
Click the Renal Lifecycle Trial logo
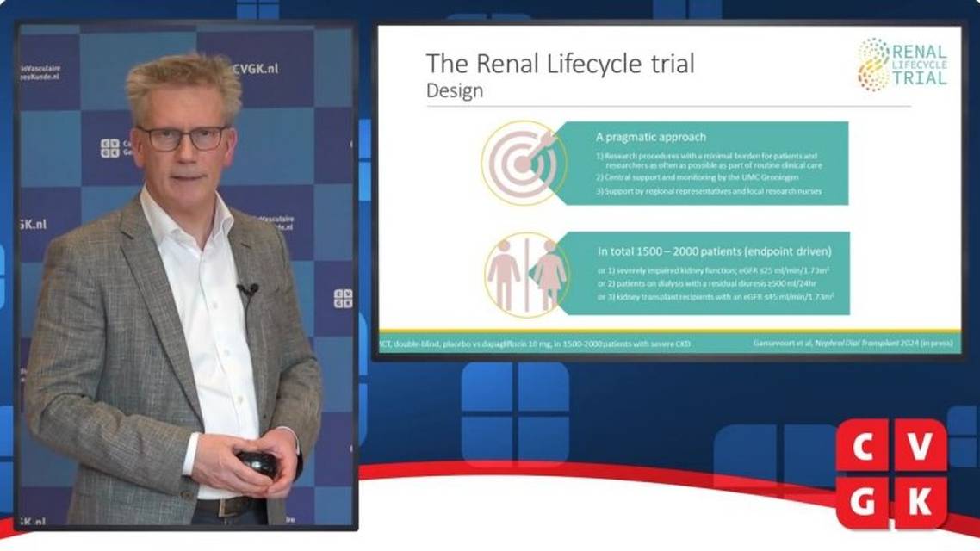tap(902, 65)
